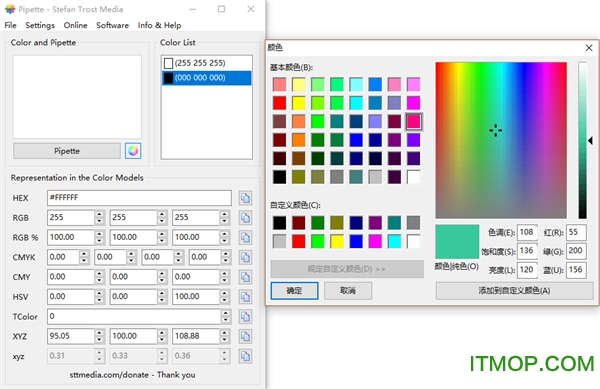
Task: Copy the RGB % row values
Action: point(245,238)
